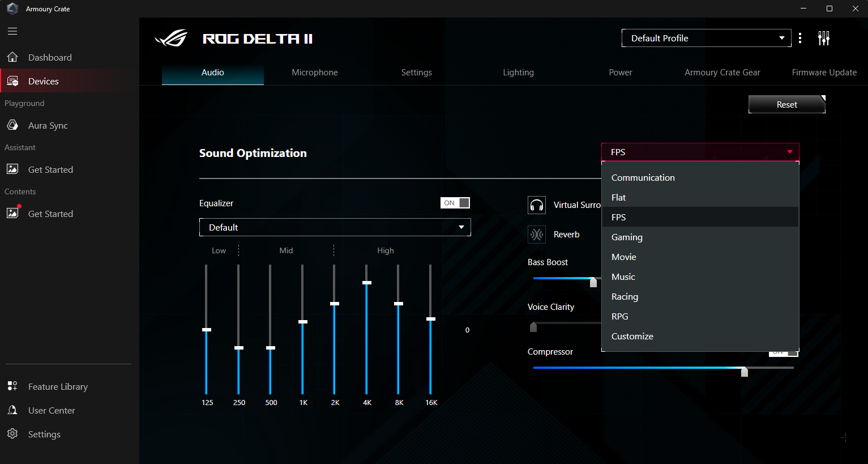Click the Dashboard home icon
The image size is (868, 464).
(12, 57)
